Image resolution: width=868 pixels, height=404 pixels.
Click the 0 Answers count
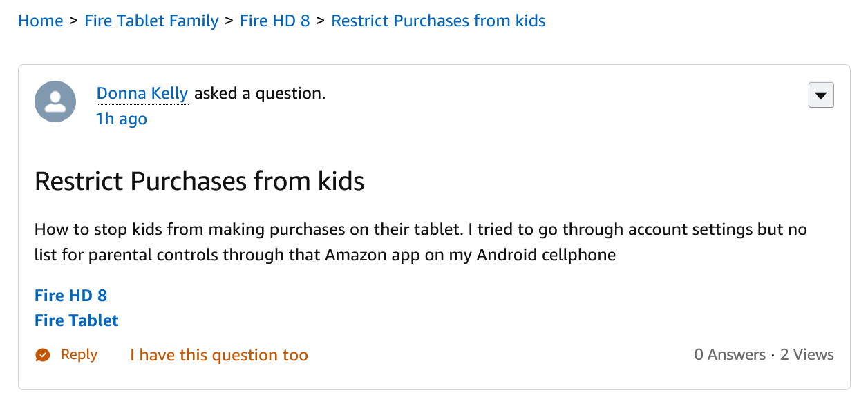(x=730, y=355)
